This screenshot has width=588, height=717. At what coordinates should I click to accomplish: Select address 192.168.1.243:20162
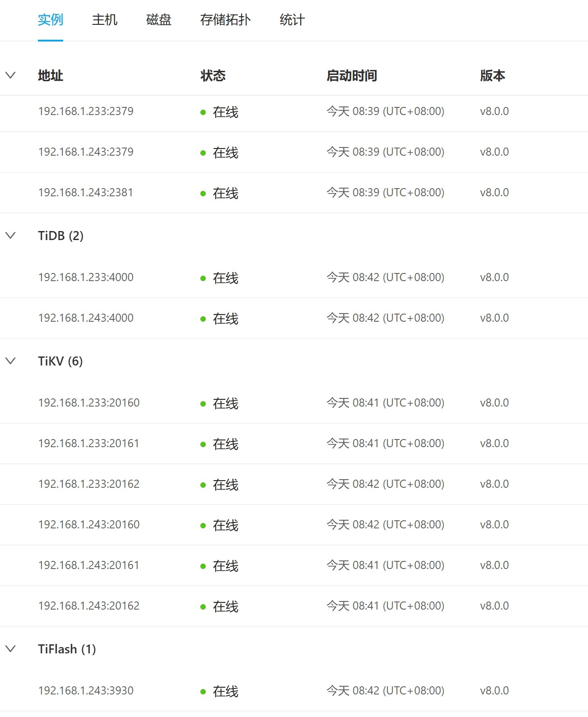click(x=89, y=606)
